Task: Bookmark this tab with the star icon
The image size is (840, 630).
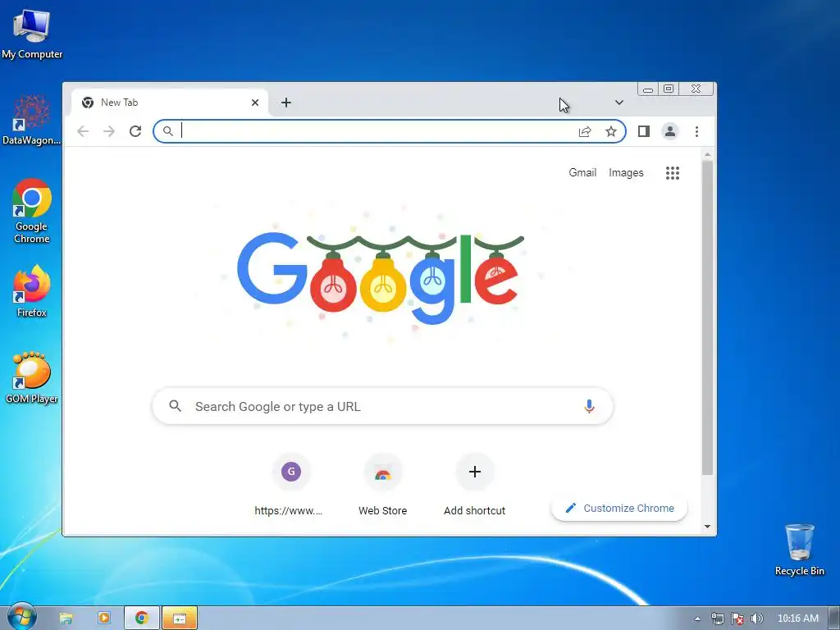Action: pos(610,132)
